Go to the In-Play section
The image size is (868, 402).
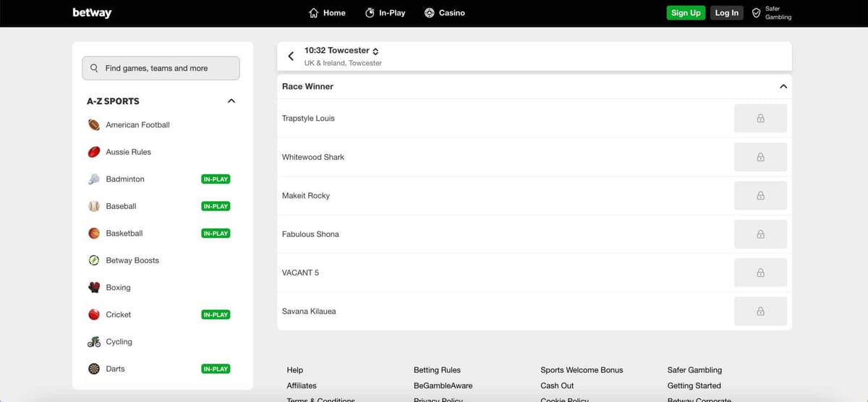(385, 13)
